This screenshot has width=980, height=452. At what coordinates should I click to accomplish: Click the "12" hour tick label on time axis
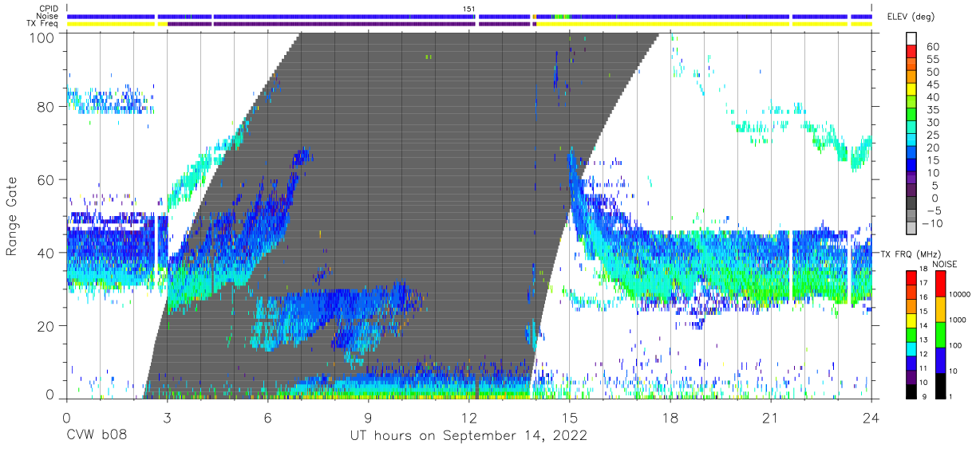pyautogui.click(x=469, y=419)
